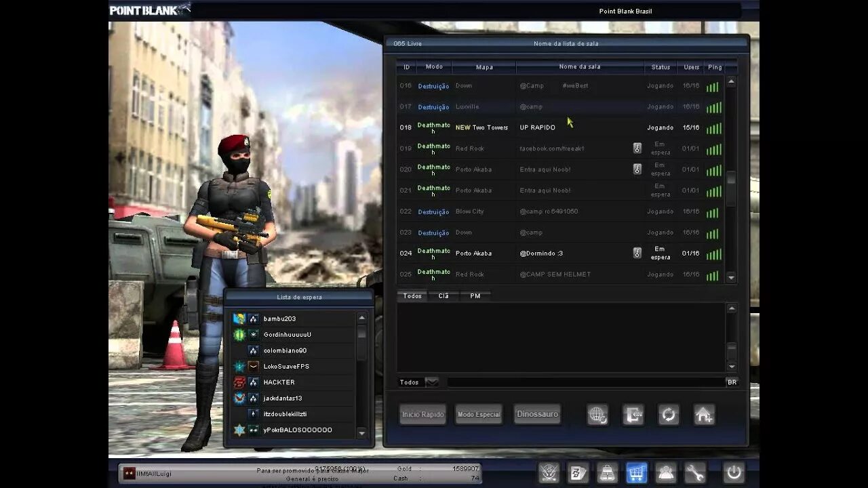
Task: Click lock icon on room 020
Action: click(637, 169)
